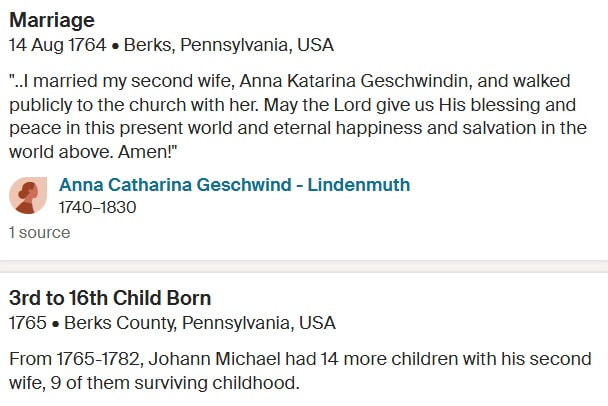This screenshot has width=608, height=406.
Task: Click the word Lindenmuth in the name link
Action: pyautogui.click(x=359, y=185)
